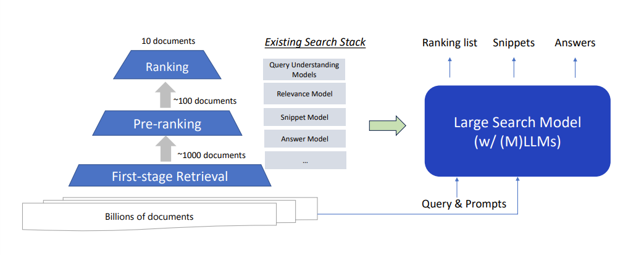Click the Query & Prompts label

(464, 203)
